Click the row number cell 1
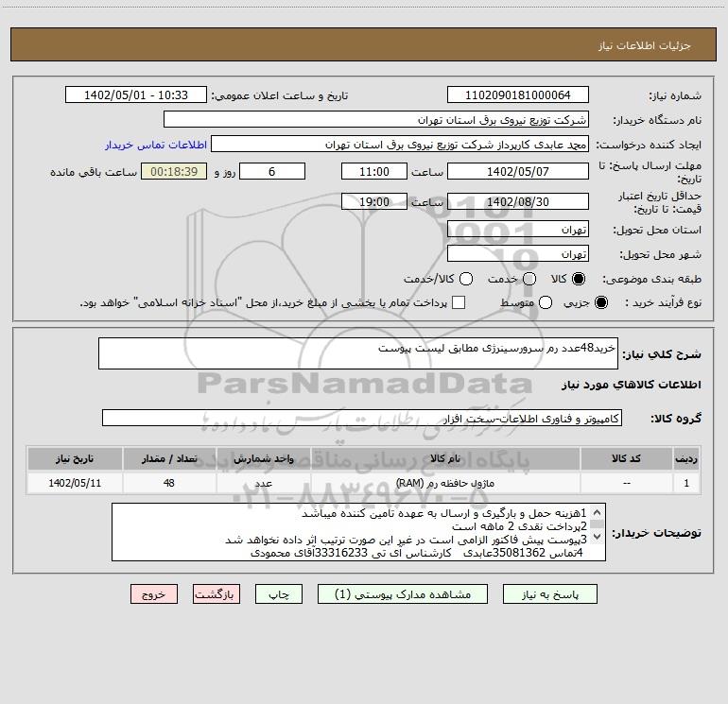Image resolution: width=728 pixels, height=704 pixels. click(686, 483)
